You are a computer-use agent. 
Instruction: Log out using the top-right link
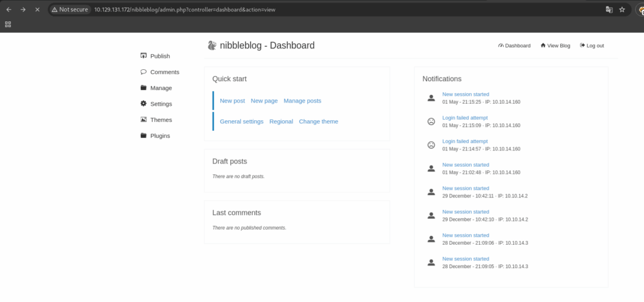[x=592, y=45]
